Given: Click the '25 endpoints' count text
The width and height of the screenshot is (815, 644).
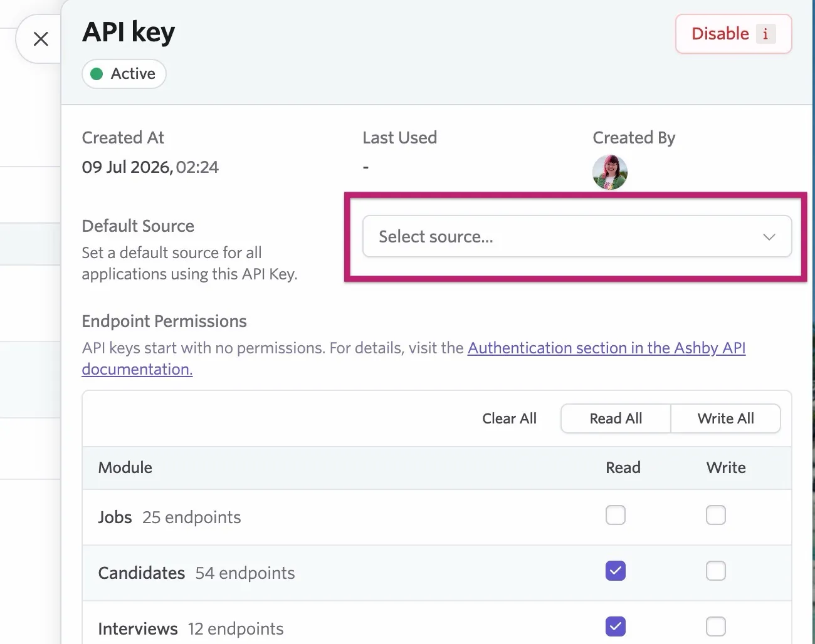Looking at the screenshot, I should click(192, 517).
